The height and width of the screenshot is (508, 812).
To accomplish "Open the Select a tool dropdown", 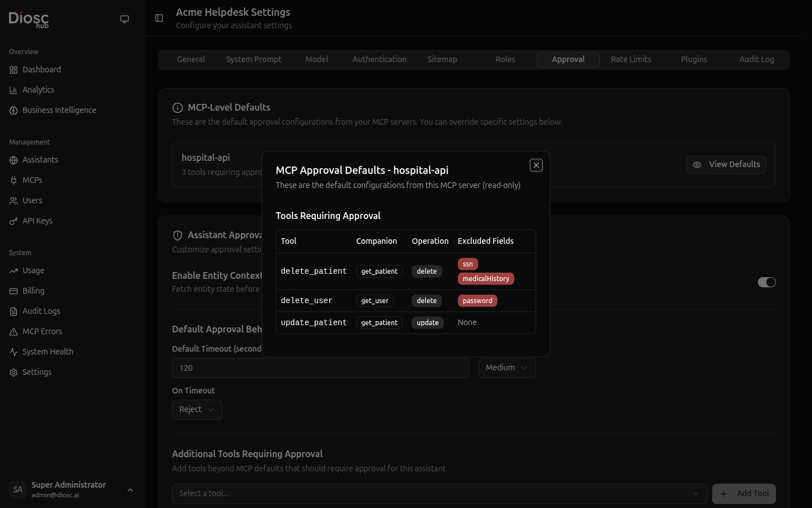I will click(x=439, y=493).
